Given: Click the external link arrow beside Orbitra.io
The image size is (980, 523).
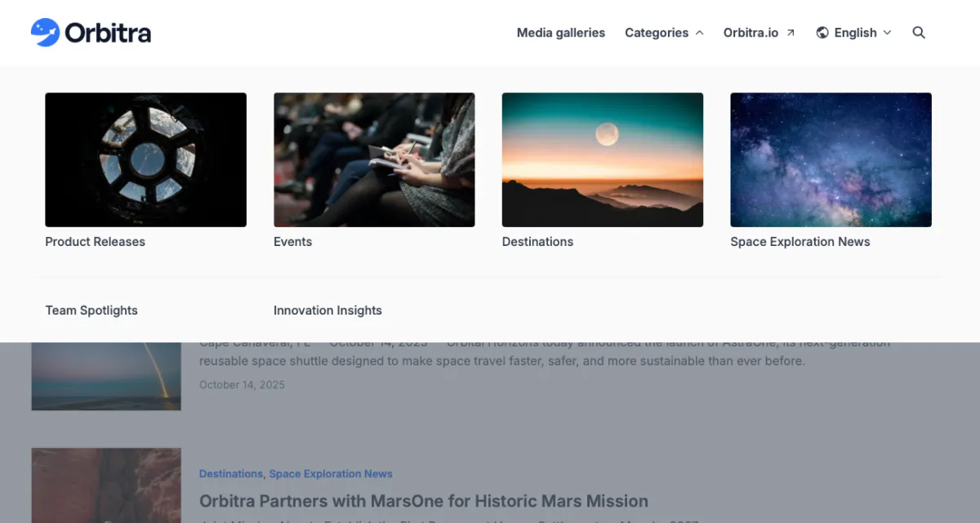Looking at the screenshot, I should click(x=790, y=33).
